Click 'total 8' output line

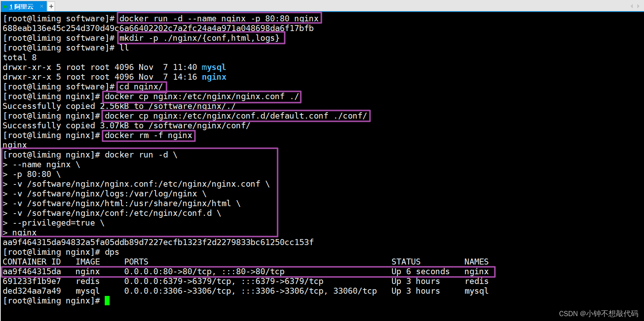pyautogui.click(x=20, y=58)
